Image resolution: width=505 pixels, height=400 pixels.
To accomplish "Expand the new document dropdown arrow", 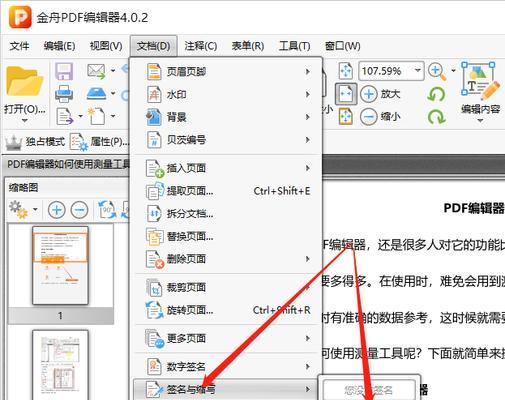I will (x=113, y=116).
